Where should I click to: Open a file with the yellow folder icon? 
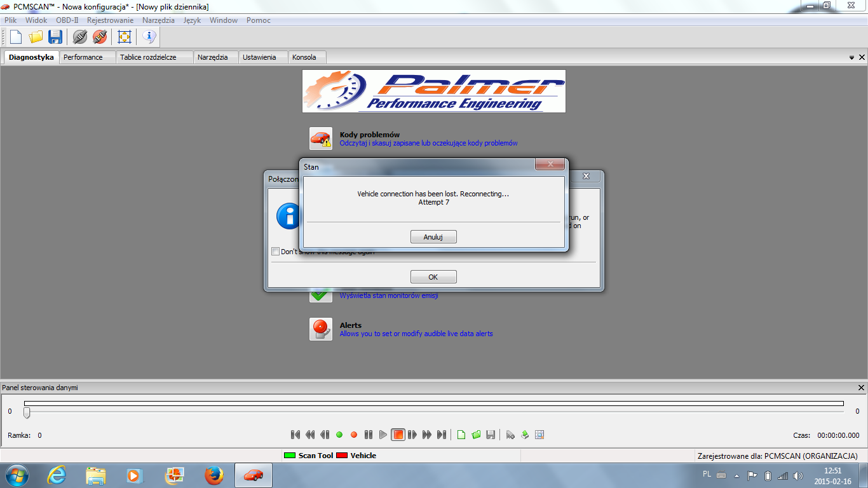tap(36, 37)
